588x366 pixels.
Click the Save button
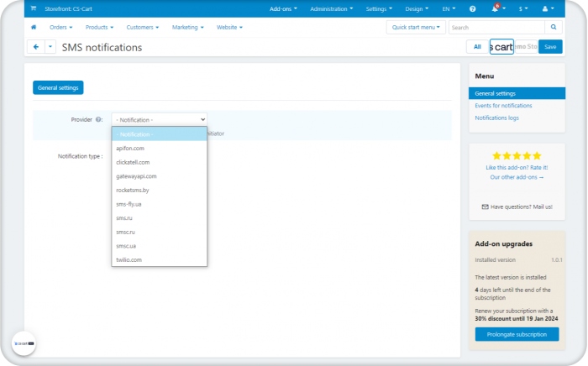pos(550,47)
